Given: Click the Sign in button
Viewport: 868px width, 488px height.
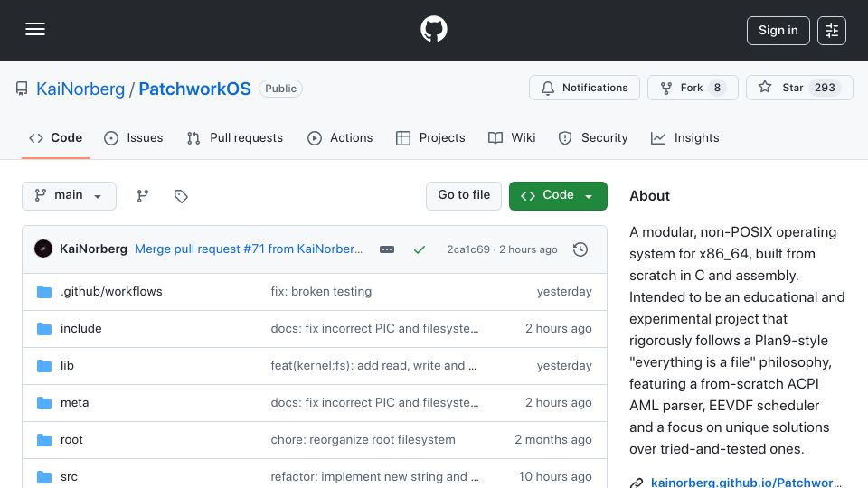Looking at the screenshot, I should (x=778, y=31).
